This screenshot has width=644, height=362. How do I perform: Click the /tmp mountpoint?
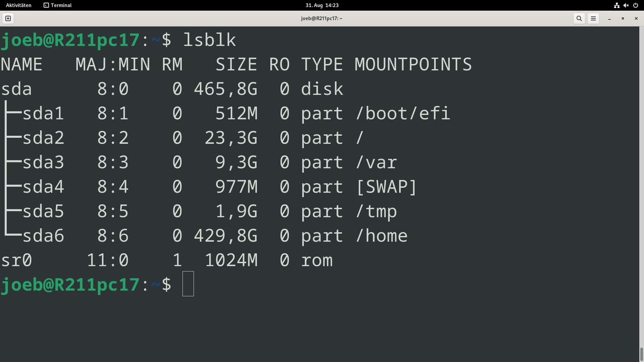click(376, 212)
